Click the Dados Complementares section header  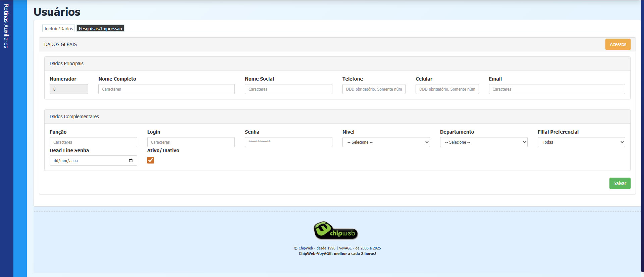click(x=337, y=117)
